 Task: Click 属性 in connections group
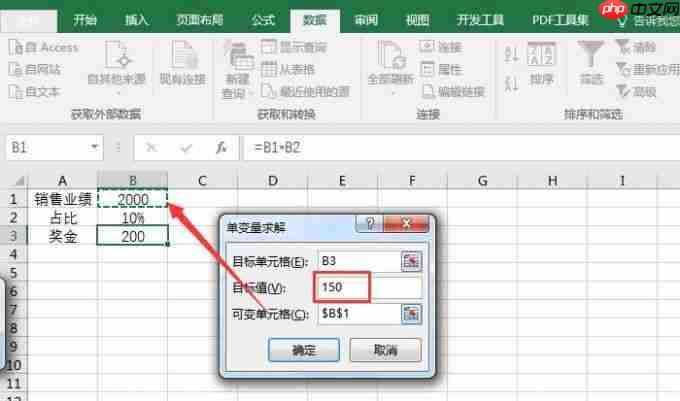[442, 69]
